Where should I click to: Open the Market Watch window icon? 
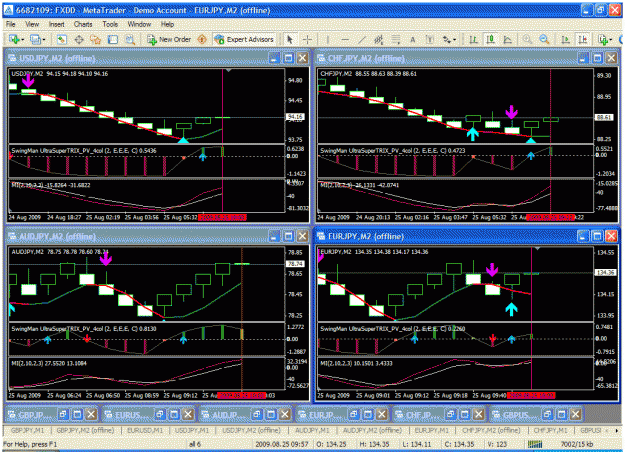click(61, 39)
